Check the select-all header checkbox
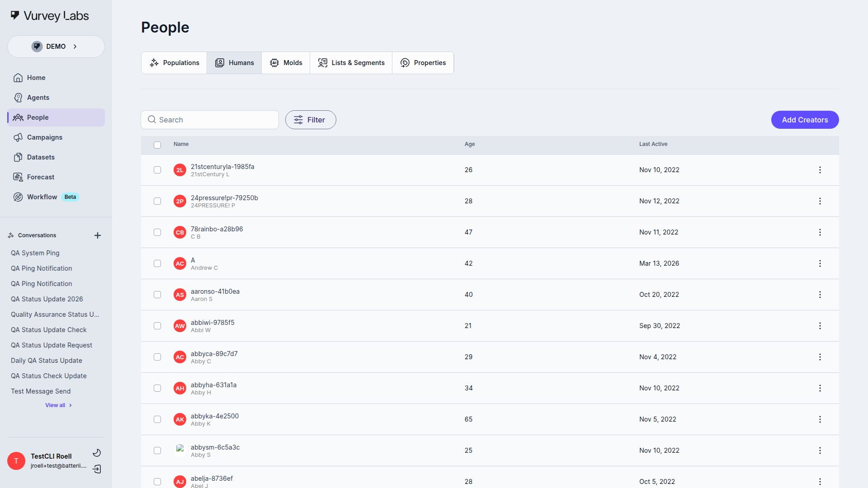Viewport: 868px width, 488px height. 157,145
